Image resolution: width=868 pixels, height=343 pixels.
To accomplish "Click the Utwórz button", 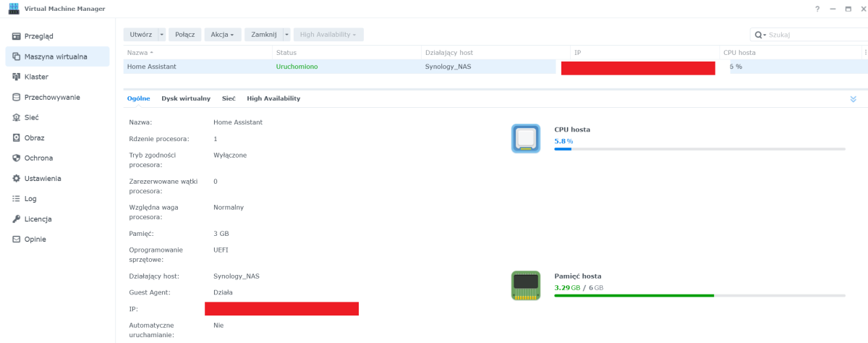I will [140, 35].
